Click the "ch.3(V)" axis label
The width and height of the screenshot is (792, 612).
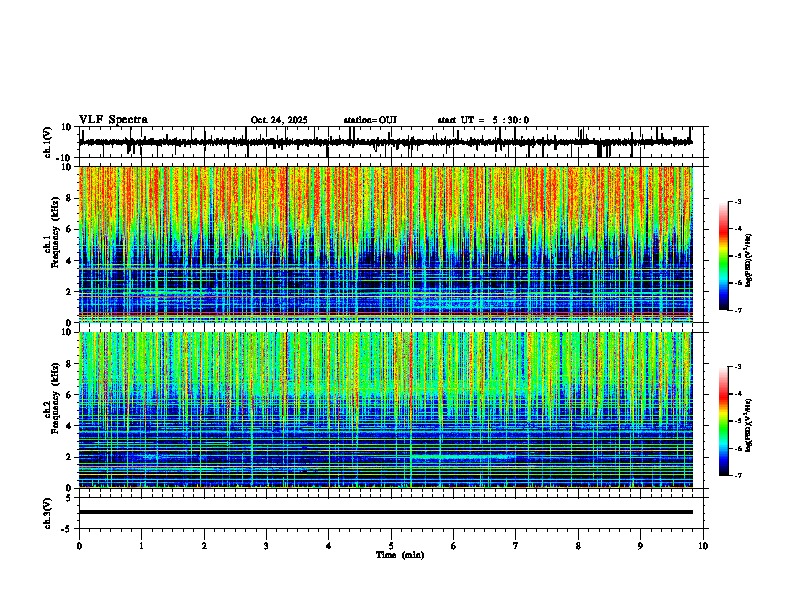click(48, 513)
